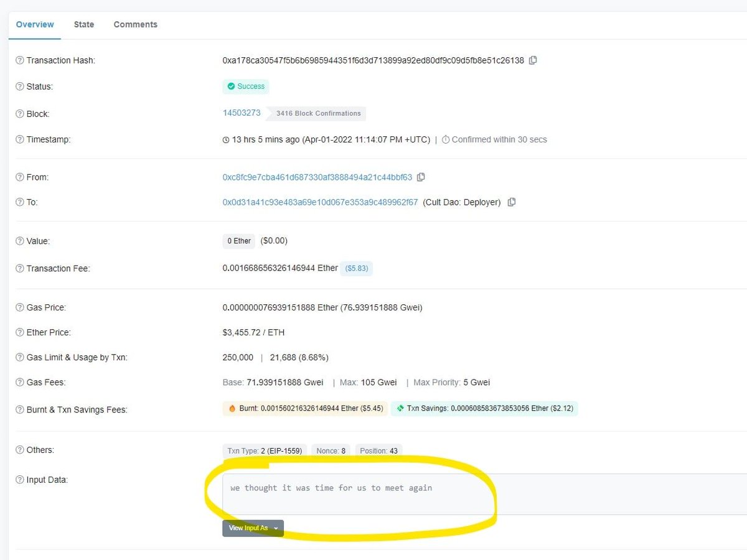Click the 3416 Block Confirmations badge
This screenshot has width=747, height=560.
[316, 114]
